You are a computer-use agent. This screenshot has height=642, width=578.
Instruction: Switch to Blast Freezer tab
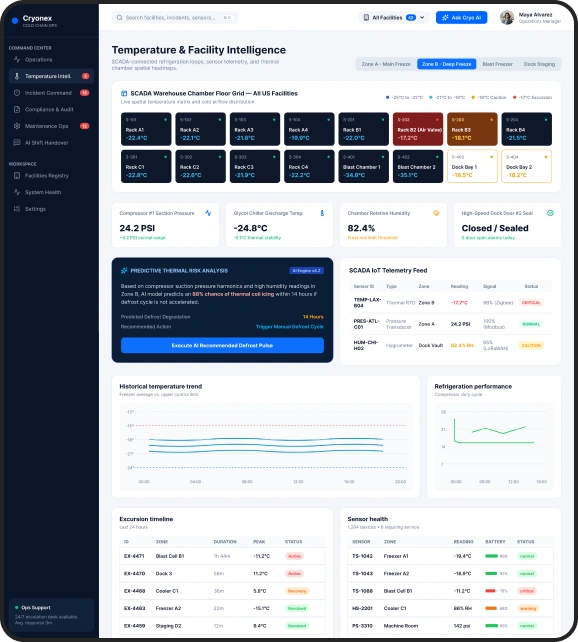tap(497, 64)
